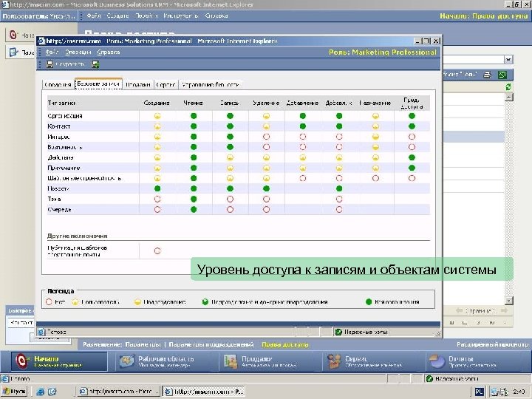Click the Internet Explorer quick launch icon
Screen dimensions: 532x399
41,392
